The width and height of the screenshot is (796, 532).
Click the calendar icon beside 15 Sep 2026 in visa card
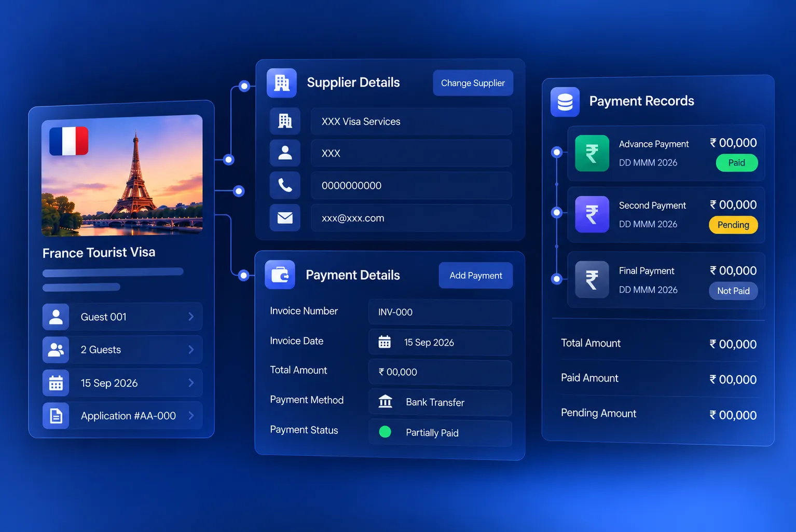click(56, 383)
